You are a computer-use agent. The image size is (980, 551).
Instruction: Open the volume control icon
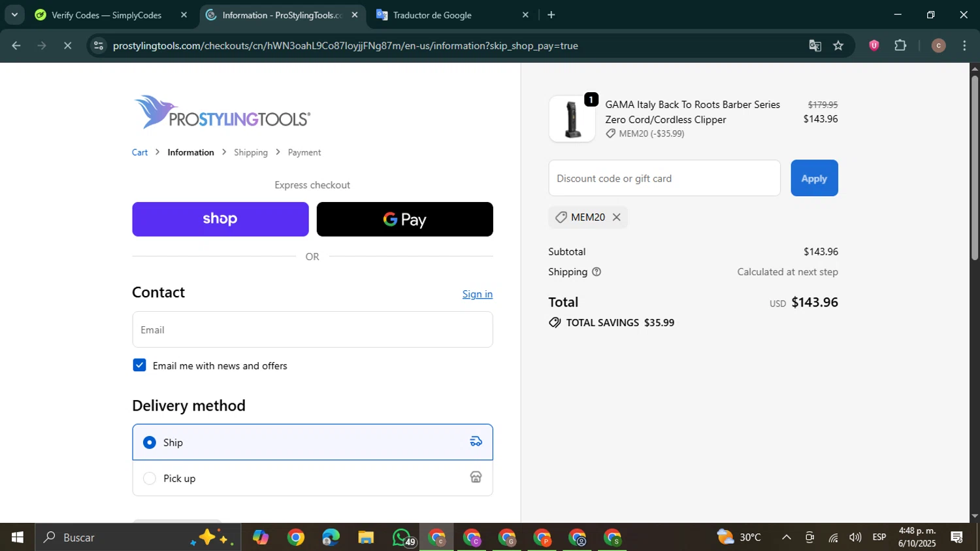pos(855,537)
